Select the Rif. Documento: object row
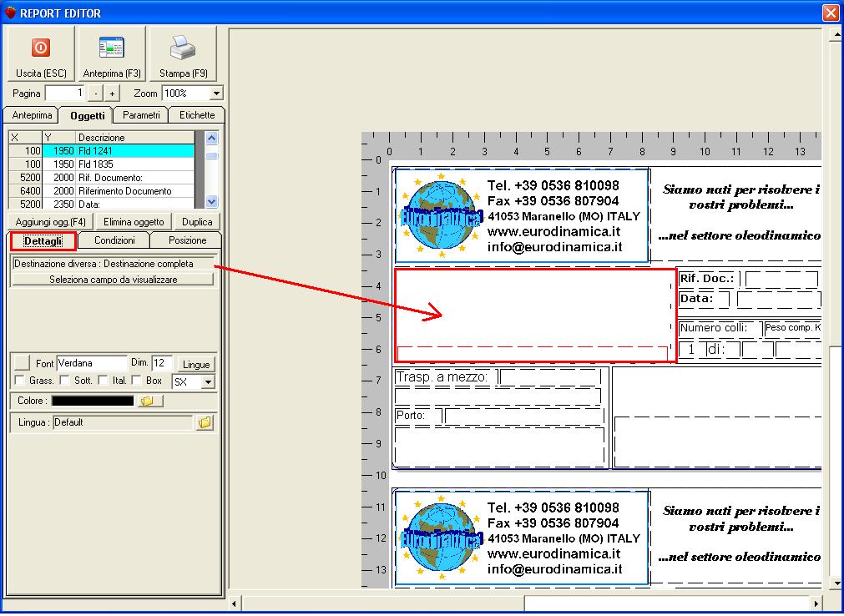This screenshot has width=844, height=616. click(x=102, y=178)
